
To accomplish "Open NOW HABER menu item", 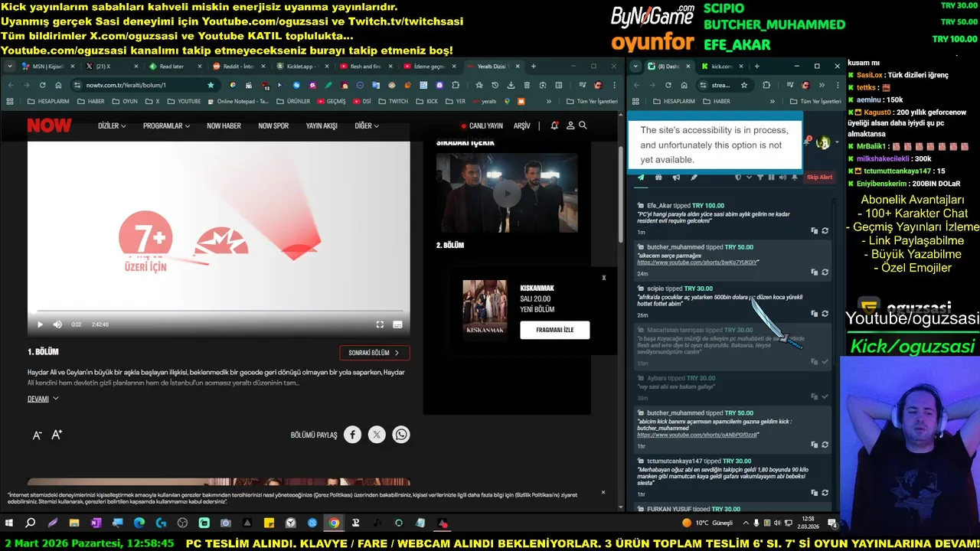I will 224,126.
